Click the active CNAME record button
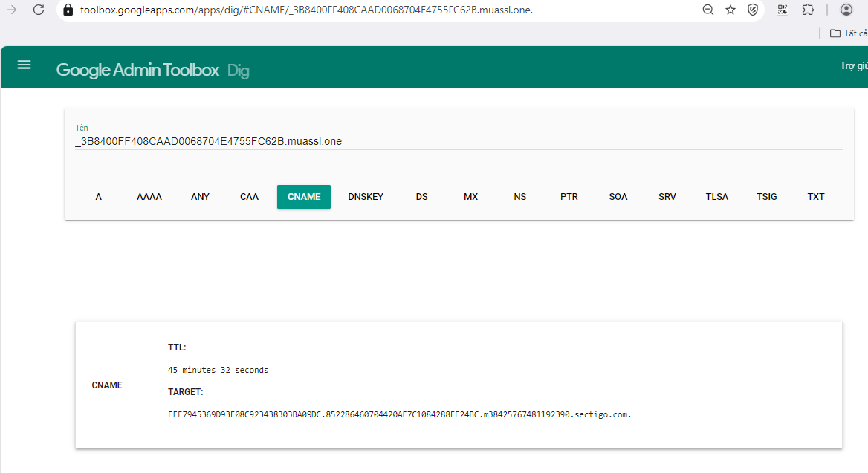The width and height of the screenshot is (868, 473). [x=304, y=197]
